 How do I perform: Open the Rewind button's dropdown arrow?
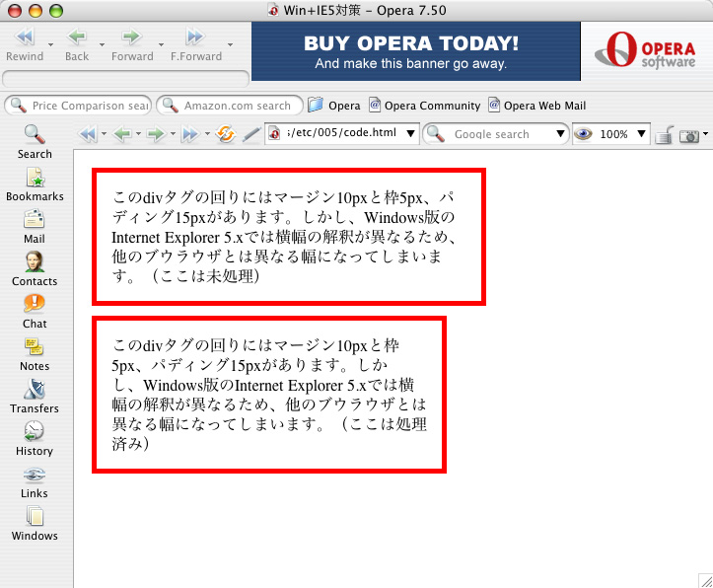50,44
